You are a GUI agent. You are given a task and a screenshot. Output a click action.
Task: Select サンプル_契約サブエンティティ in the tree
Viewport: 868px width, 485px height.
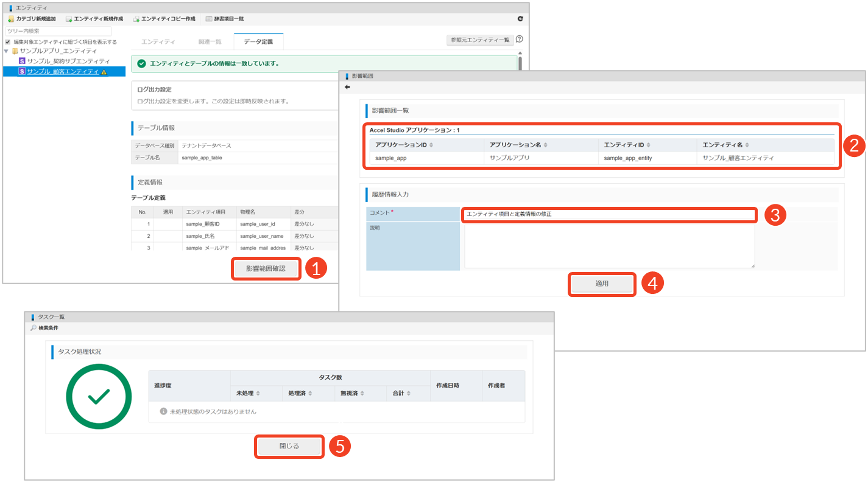coord(68,61)
